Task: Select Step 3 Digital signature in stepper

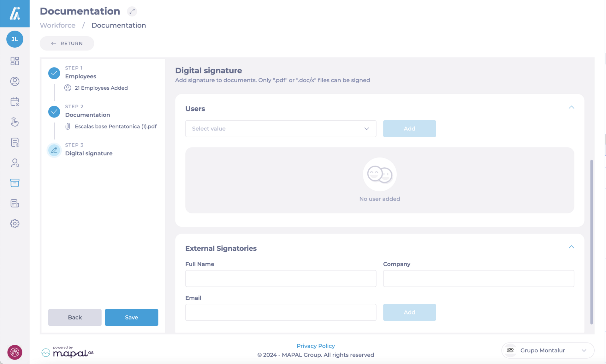Action: coord(89,150)
